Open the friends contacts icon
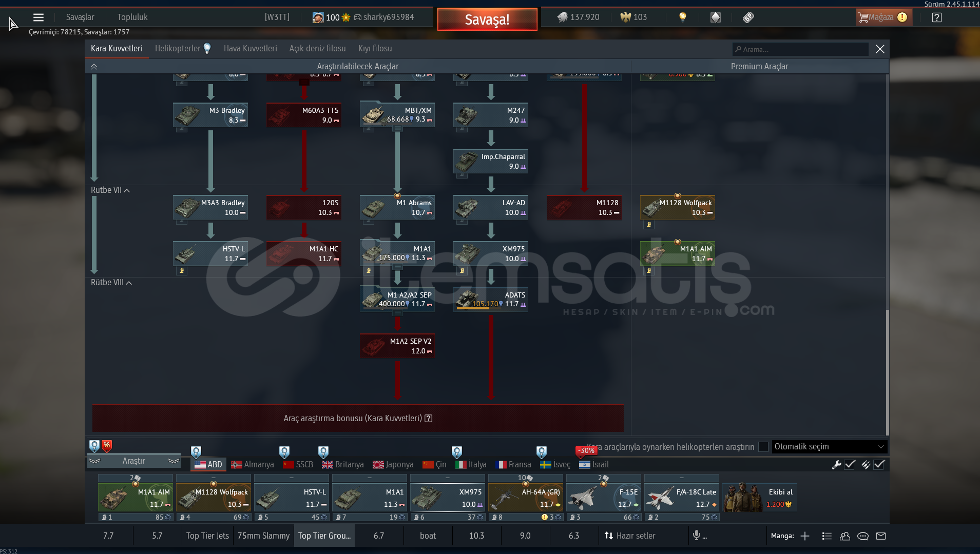 tap(844, 536)
